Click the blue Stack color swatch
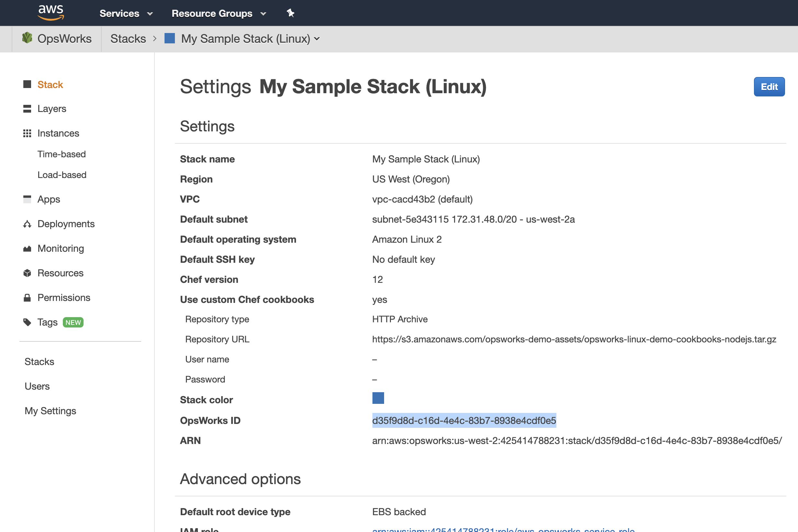 [x=378, y=398]
